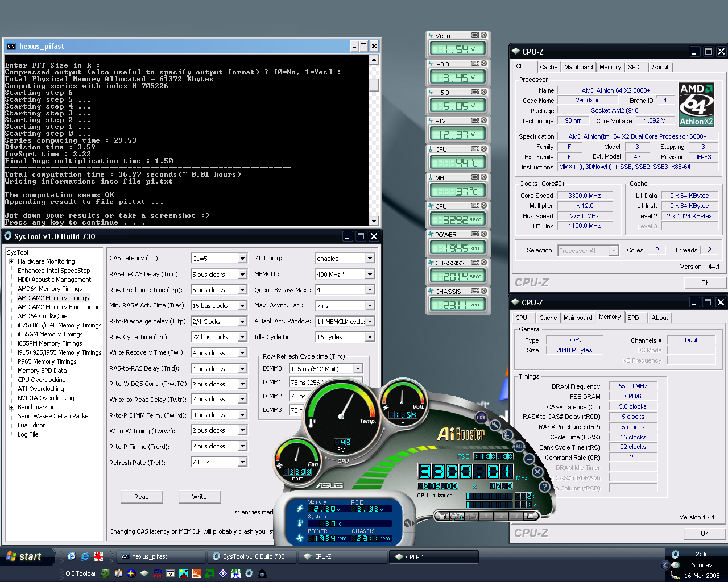728x582 pixels.
Task: Open AI Booster help question mark icon
Action: tap(545, 487)
